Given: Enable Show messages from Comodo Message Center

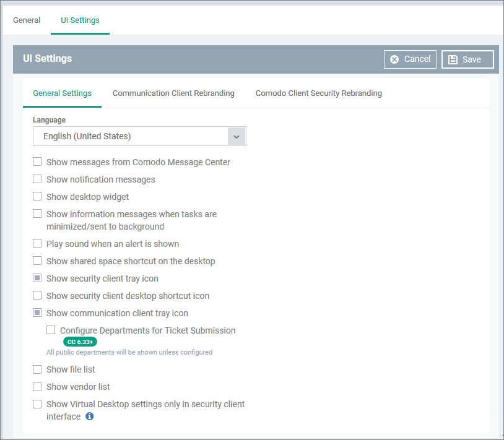Looking at the screenshot, I should tap(37, 162).
